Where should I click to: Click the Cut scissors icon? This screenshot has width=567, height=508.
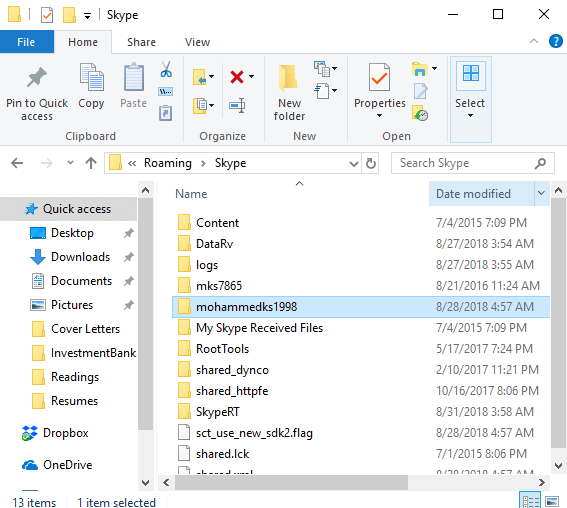(166, 69)
